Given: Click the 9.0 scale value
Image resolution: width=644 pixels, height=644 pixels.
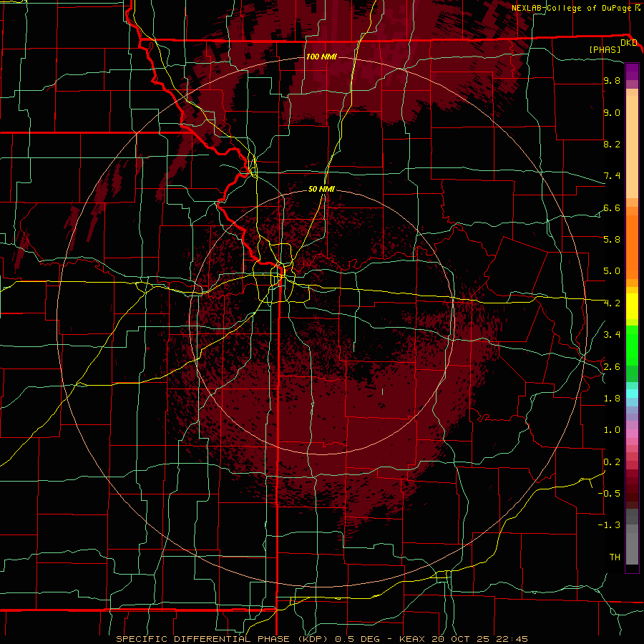Looking at the screenshot, I should click(612, 112).
